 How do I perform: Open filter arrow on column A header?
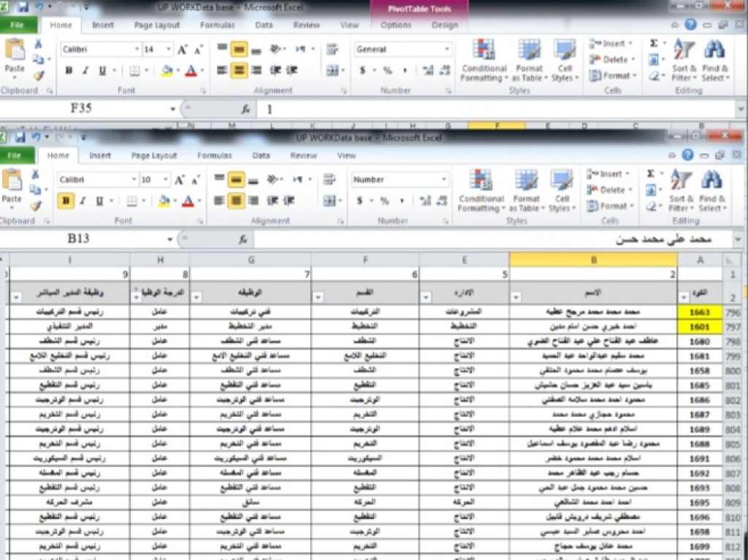[684, 298]
